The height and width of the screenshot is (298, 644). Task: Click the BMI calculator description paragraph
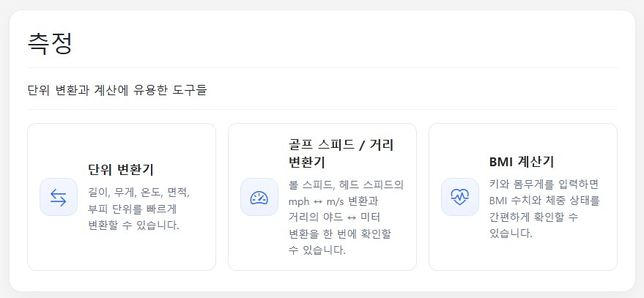544,209
